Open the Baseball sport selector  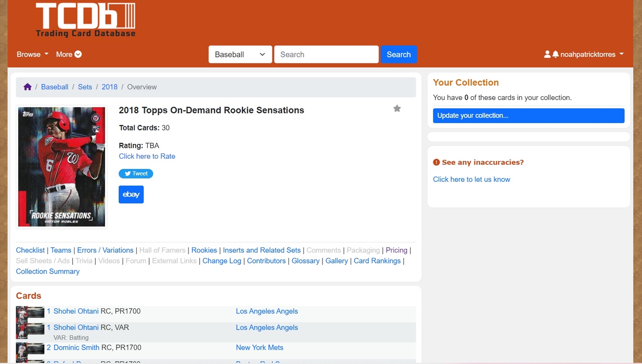tap(240, 55)
